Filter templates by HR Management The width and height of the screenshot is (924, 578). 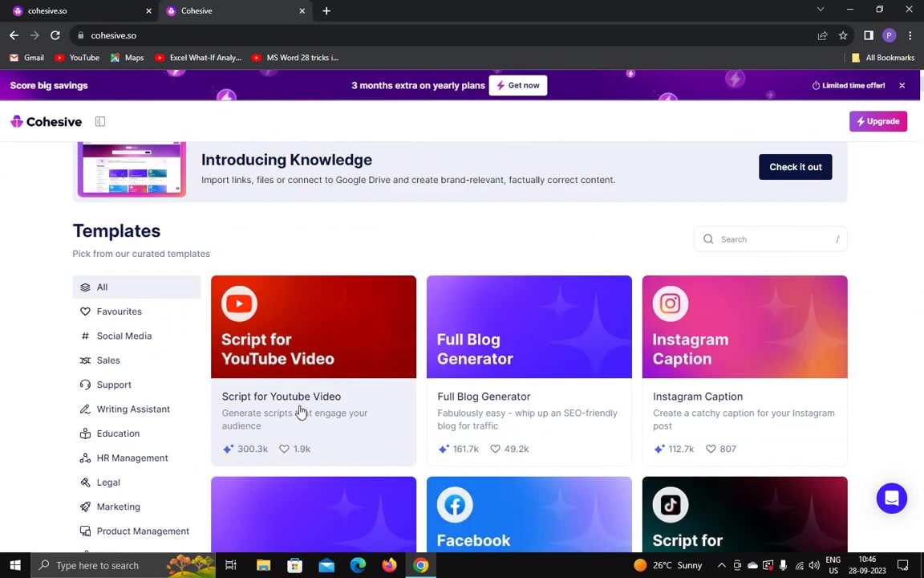pyautogui.click(x=136, y=458)
